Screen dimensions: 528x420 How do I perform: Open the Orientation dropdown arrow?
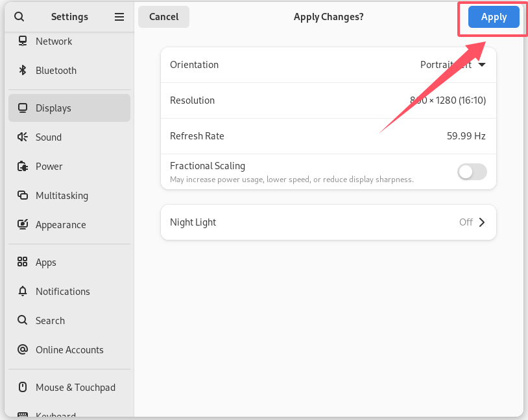482,65
